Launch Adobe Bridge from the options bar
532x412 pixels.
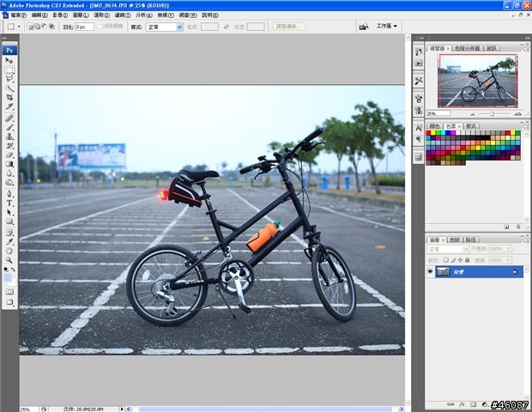(364, 27)
